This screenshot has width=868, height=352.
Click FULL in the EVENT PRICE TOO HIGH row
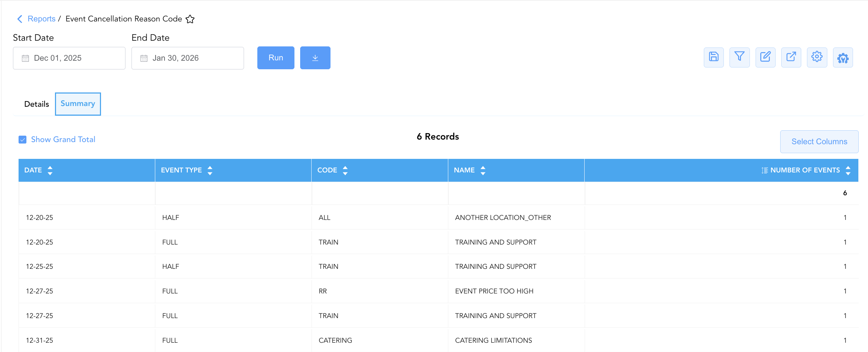[x=170, y=291]
